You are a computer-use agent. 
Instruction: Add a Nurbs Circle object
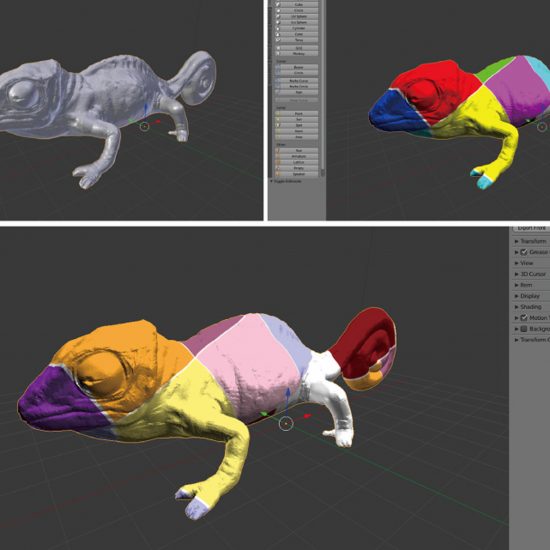pyautogui.click(x=297, y=86)
